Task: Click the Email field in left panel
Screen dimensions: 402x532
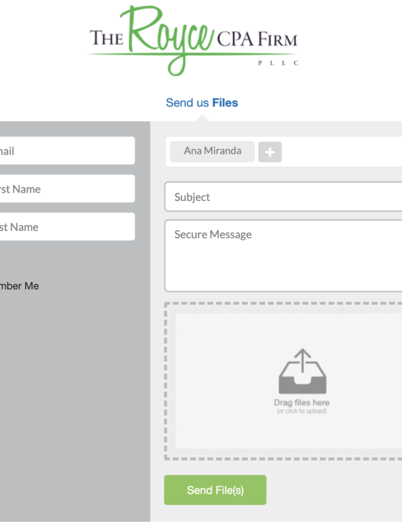Action: click(x=67, y=151)
